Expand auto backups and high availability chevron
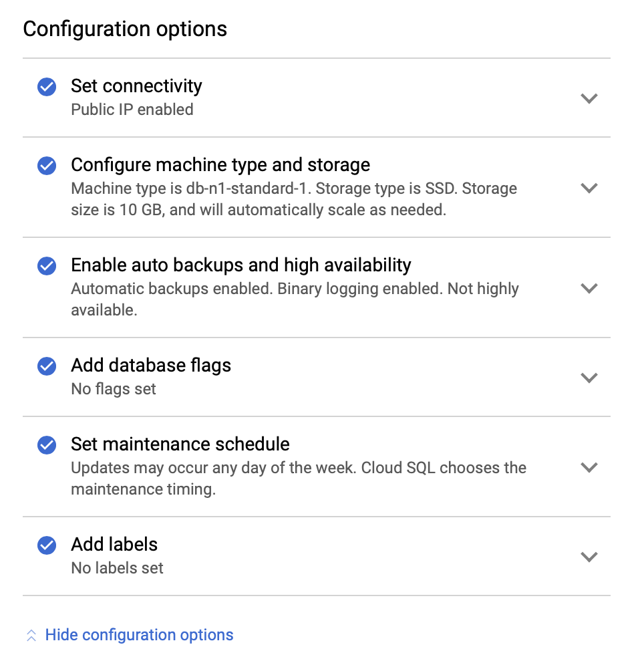 (x=589, y=288)
